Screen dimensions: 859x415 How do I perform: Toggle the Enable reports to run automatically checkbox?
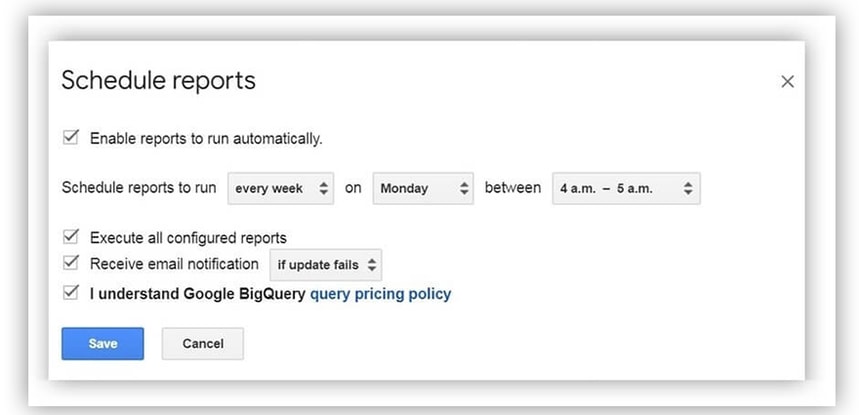(71, 138)
